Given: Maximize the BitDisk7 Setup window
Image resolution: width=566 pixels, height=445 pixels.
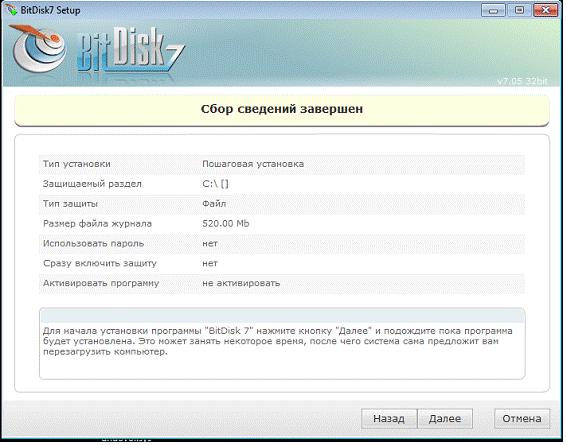Looking at the screenshot, I should 519,10.
